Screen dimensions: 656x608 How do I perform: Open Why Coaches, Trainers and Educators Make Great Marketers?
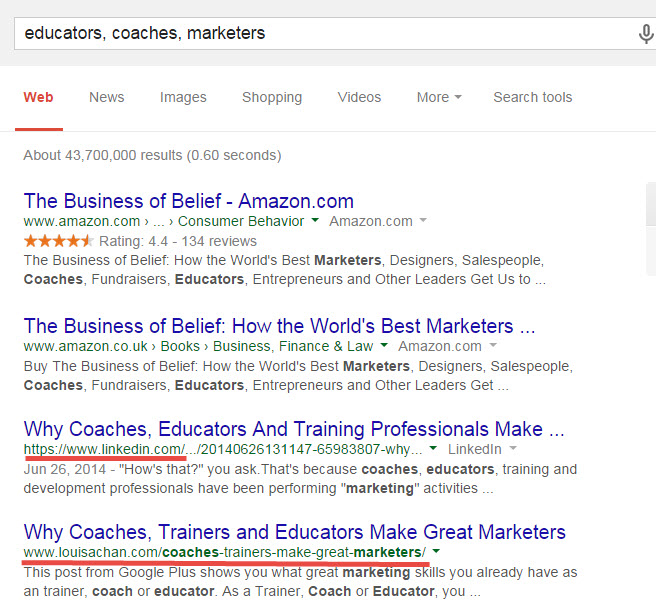click(x=295, y=532)
